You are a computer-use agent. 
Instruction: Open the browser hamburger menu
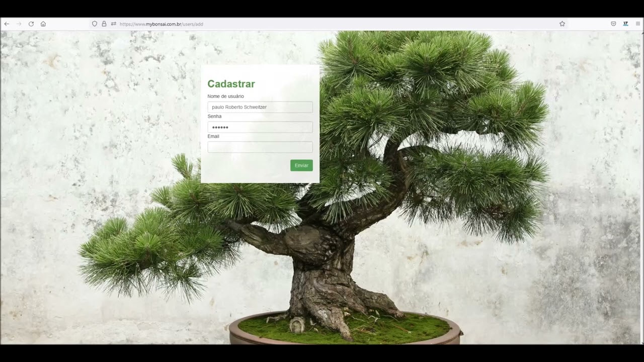tap(638, 24)
